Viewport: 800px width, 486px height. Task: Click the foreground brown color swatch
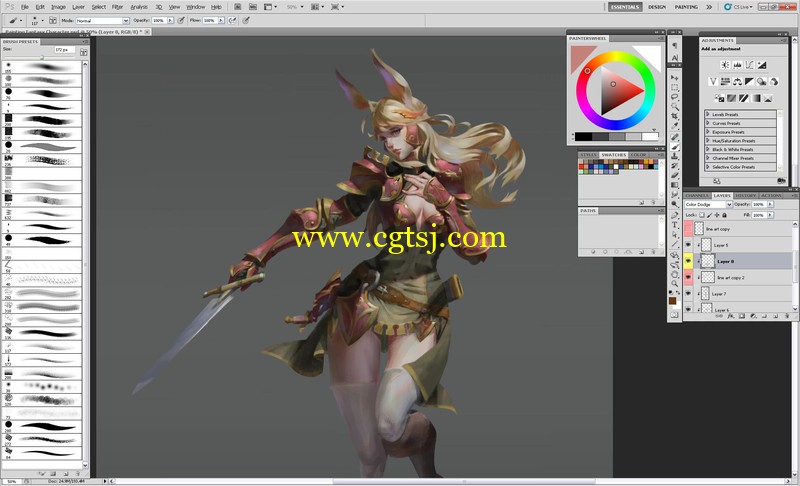[672, 301]
